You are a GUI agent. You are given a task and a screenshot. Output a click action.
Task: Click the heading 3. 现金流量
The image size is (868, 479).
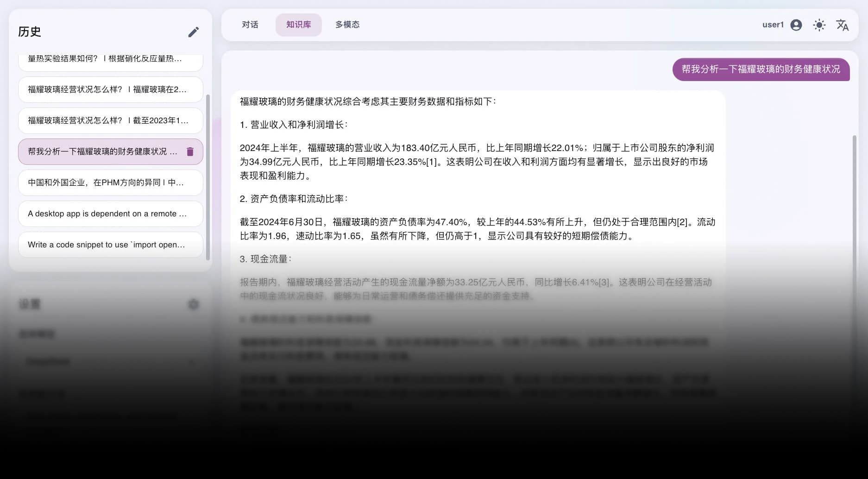tap(266, 259)
